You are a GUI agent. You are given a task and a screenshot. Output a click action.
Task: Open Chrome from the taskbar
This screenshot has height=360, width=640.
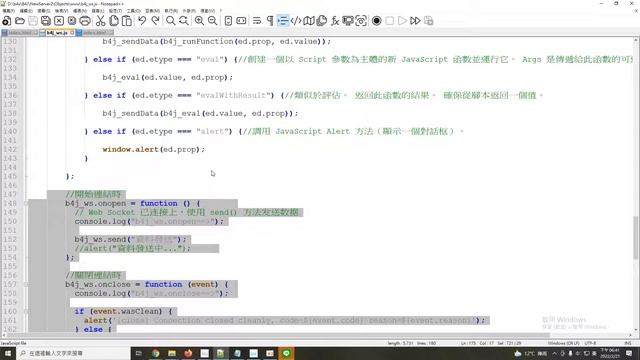(x=156, y=353)
